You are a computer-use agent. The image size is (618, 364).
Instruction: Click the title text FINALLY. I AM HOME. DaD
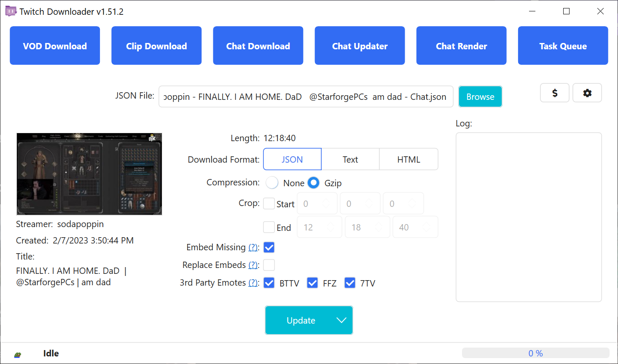pos(68,271)
